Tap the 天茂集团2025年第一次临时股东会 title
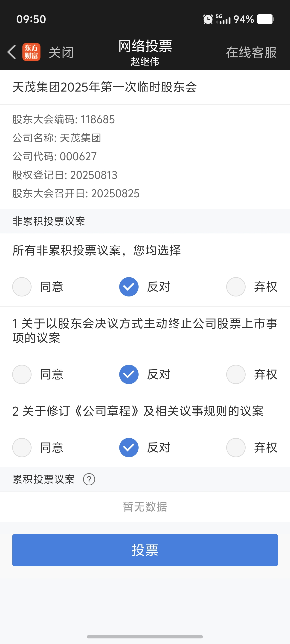Image resolution: width=290 pixels, height=644 pixels. [x=104, y=87]
